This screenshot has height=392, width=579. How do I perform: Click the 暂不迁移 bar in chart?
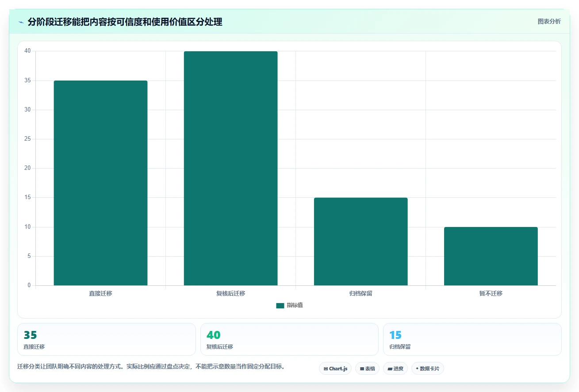(491, 256)
